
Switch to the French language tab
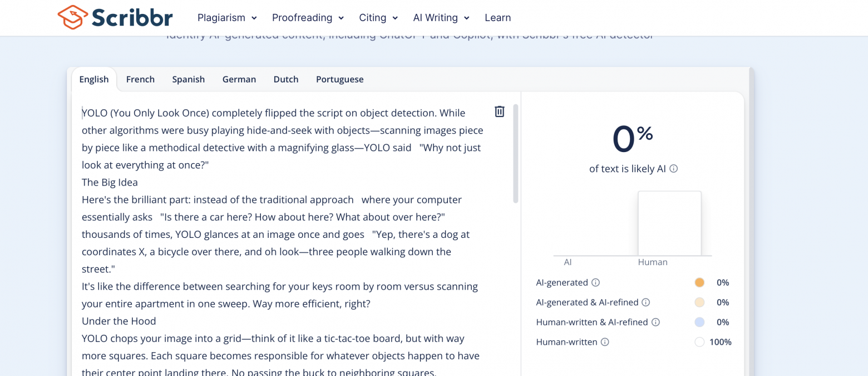coord(140,79)
